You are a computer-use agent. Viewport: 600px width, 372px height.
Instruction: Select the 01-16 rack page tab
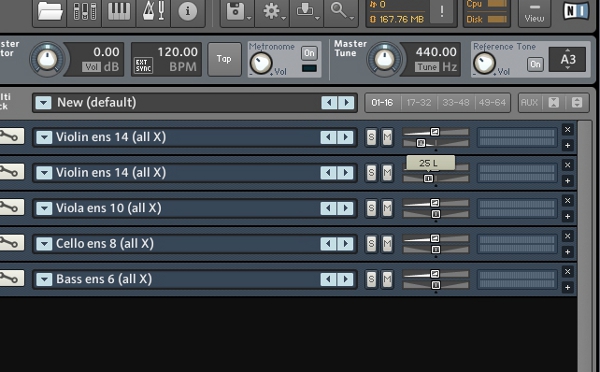coord(382,103)
